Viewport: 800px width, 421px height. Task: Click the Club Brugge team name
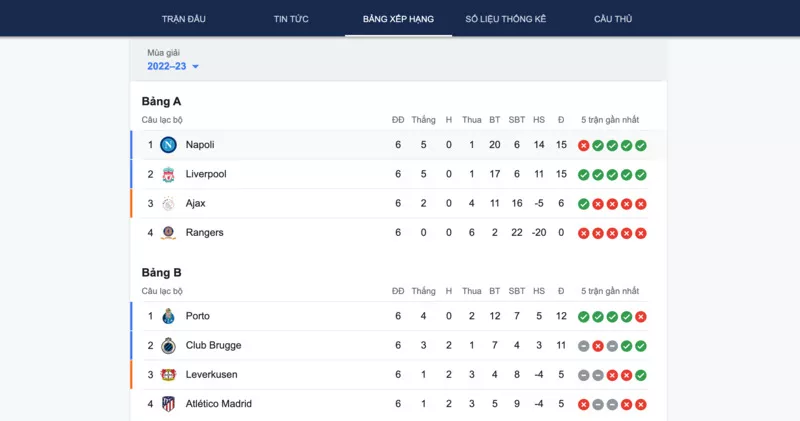tap(213, 345)
